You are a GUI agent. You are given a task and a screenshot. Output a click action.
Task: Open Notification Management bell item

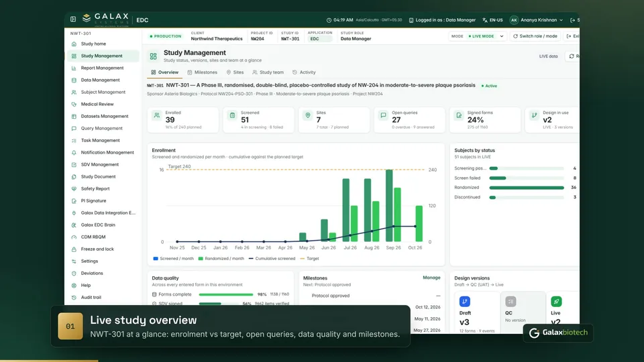click(103, 152)
